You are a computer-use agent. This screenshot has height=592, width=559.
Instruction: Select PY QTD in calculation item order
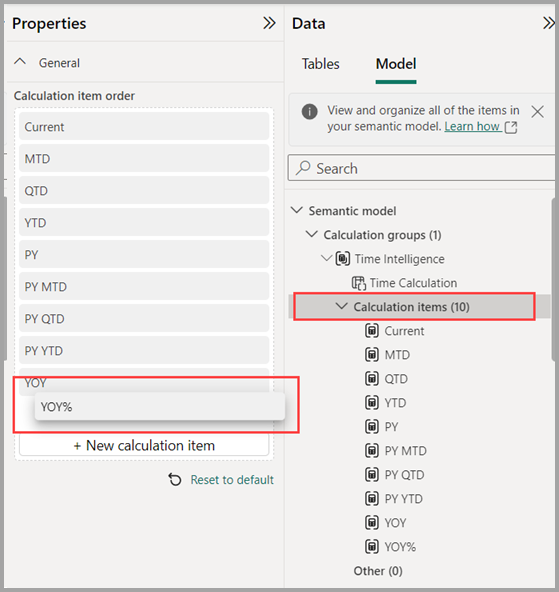click(x=144, y=319)
